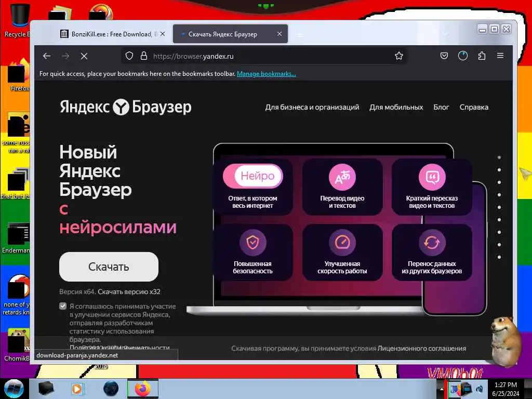Screen dimensions: 532x399
Task: Select the Повышенная безопасность card
Action: tap(253, 252)
